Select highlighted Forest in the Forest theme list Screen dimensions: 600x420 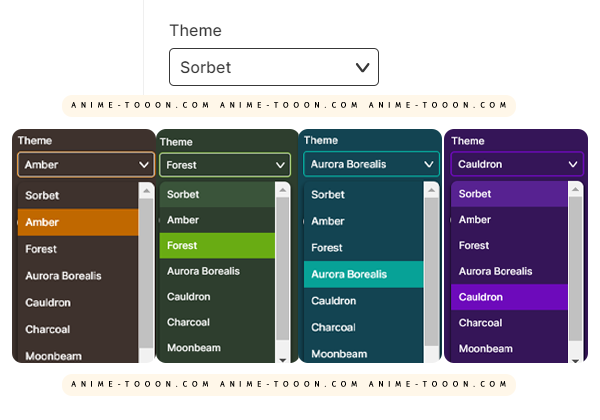click(x=217, y=246)
